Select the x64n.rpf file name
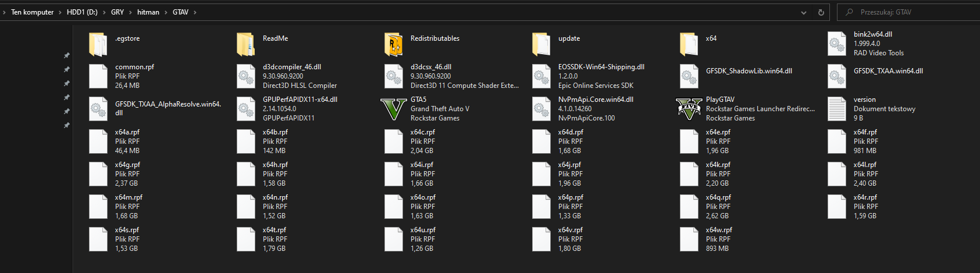Image resolution: width=980 pixels, height=273 pixels. click(275, 197)
